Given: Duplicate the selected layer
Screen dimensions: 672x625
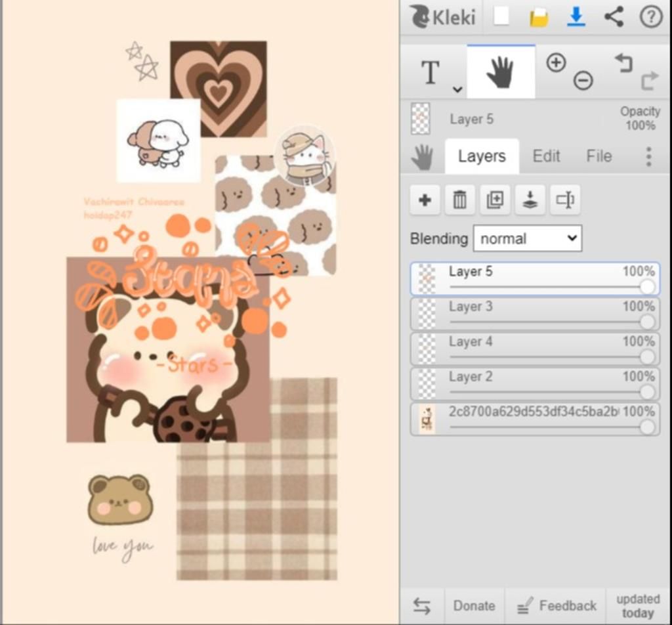Looking at the screenshot, I should (495, 200).
